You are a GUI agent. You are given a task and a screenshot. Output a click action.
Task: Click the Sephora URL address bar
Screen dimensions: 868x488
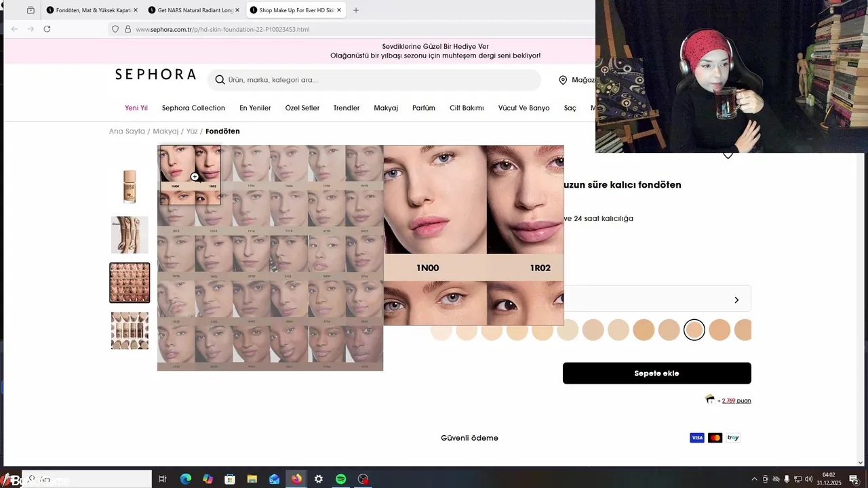pos(353,29)
